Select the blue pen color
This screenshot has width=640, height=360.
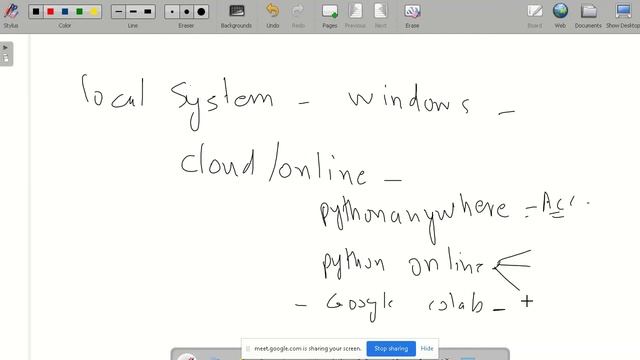tap(65, 11)
